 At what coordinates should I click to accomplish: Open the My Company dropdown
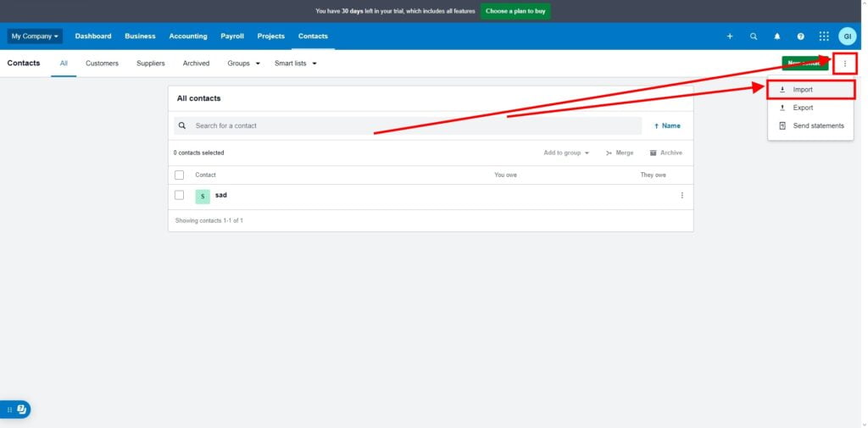pos(35,36)
